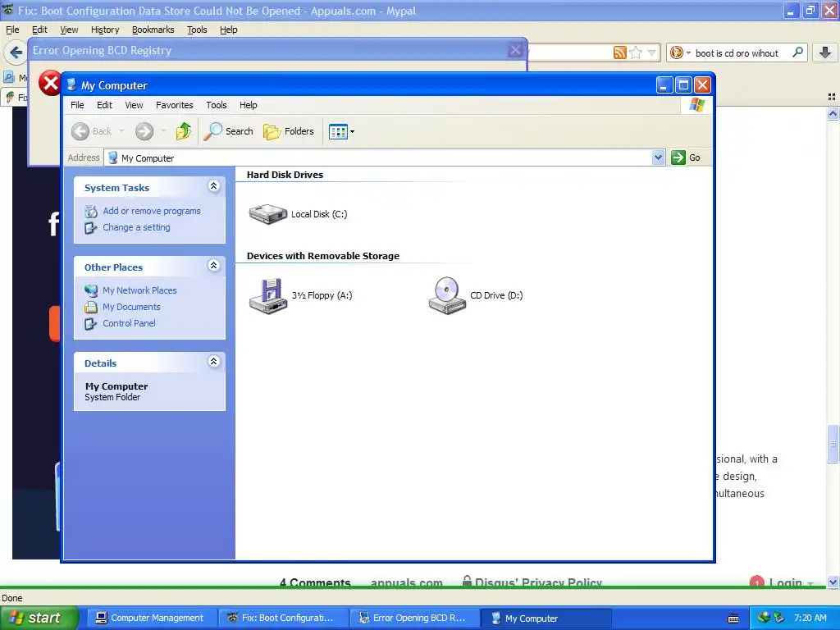Open the Mypal History menu

pyautogui.click(x=105, y=30)
